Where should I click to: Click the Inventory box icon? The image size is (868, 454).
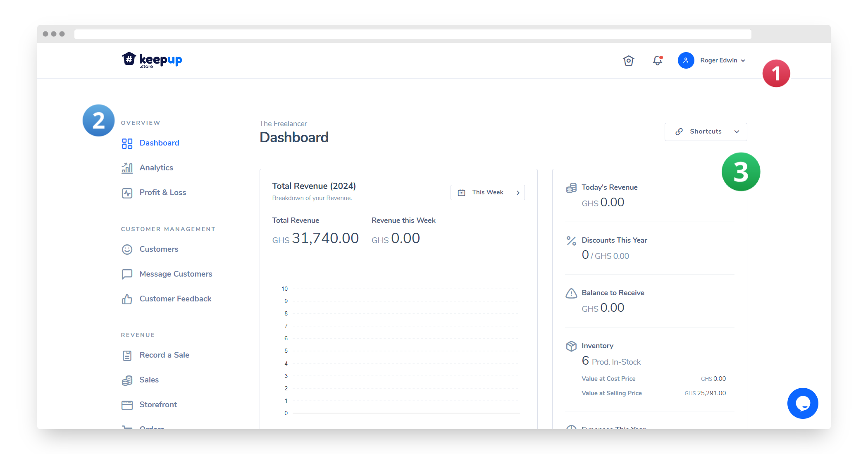coord(571,346)
